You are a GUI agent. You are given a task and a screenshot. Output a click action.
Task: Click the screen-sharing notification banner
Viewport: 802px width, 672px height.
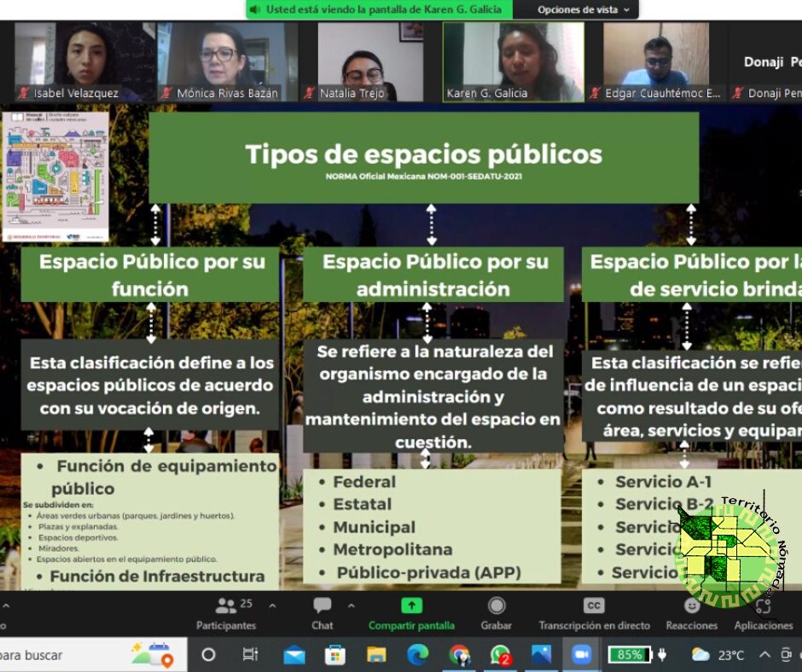[381, 10]
